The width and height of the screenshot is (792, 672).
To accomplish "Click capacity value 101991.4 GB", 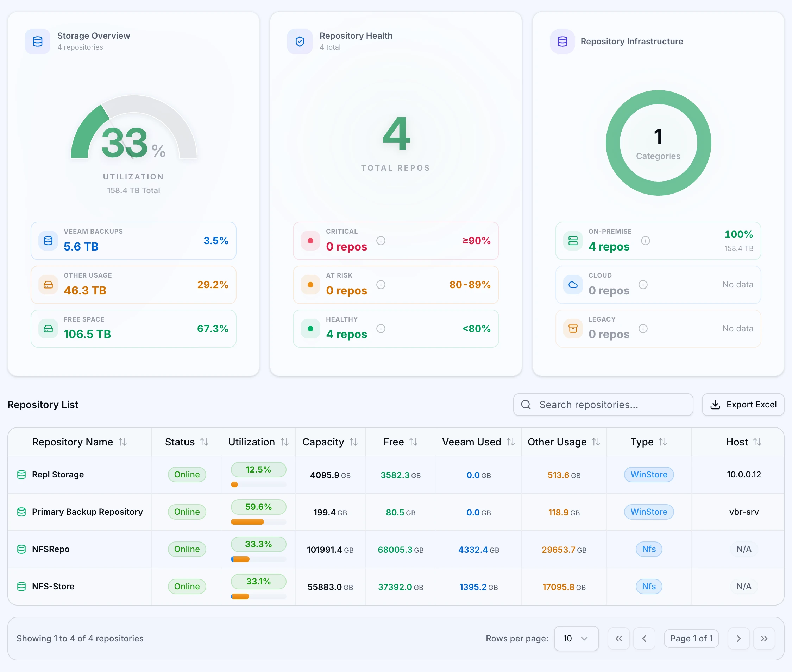I will coord(330,550).
